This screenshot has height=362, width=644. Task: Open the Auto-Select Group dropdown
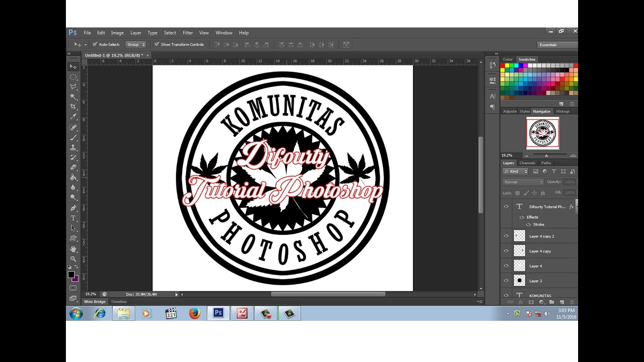pos(135,44)
